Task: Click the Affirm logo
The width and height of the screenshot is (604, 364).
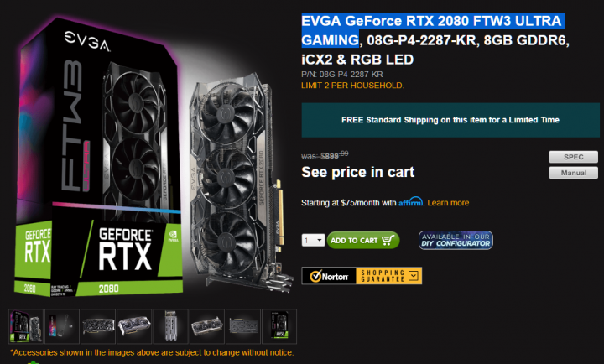Action: tap(410, 202)
